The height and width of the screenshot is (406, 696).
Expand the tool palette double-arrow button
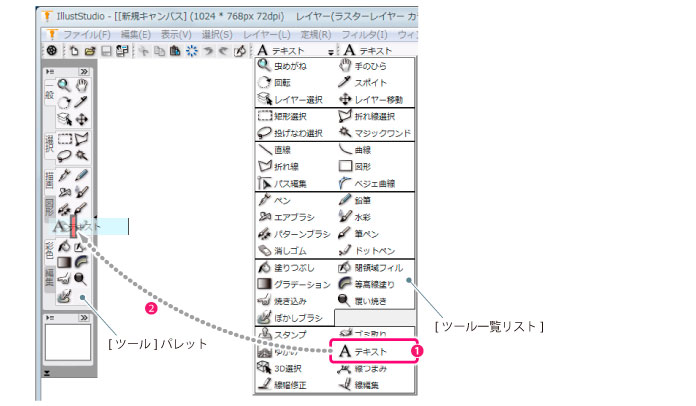84,73
